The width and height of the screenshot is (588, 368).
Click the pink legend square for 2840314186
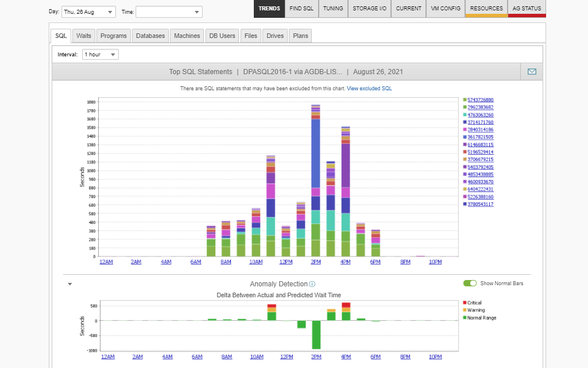[x=465, y=130]
